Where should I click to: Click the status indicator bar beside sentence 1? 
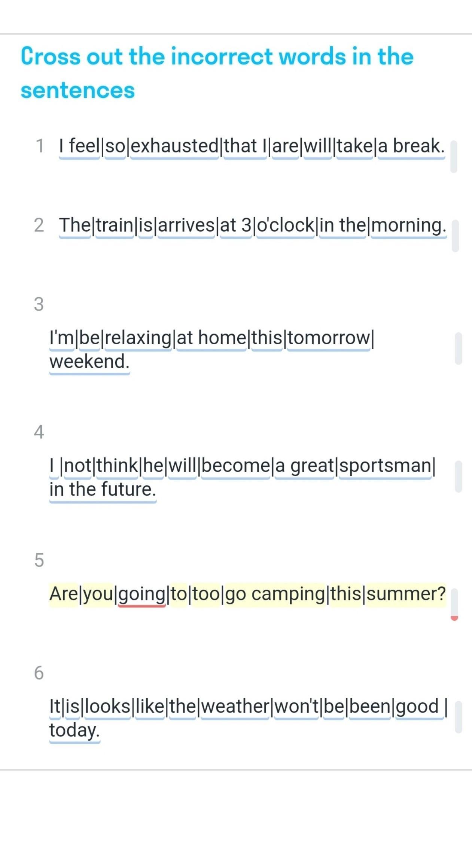[x=454, y=157]
